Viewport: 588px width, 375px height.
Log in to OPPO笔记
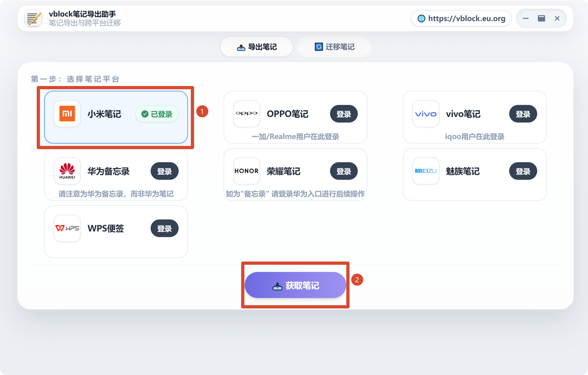click(x=344, y=114)
